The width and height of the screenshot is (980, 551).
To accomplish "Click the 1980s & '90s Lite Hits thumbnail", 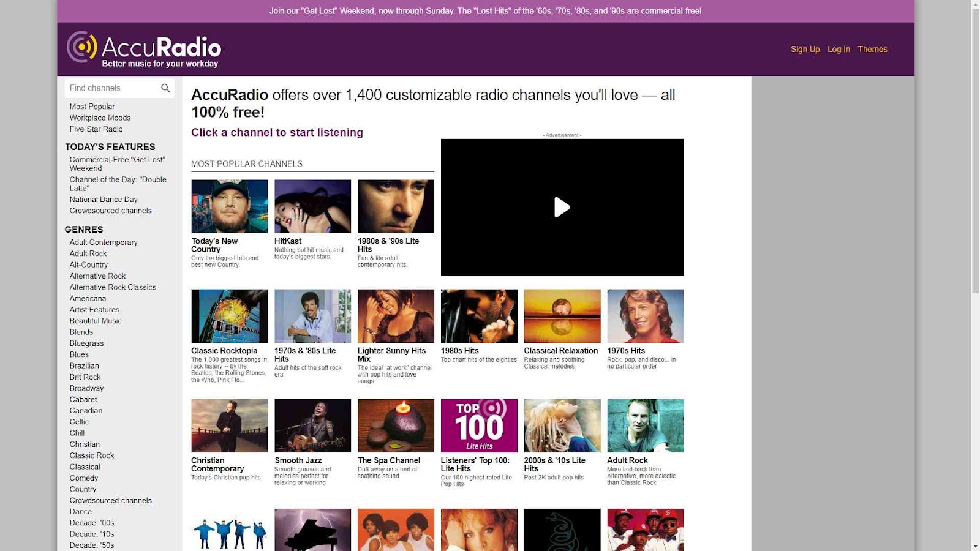I will (396, 206).
